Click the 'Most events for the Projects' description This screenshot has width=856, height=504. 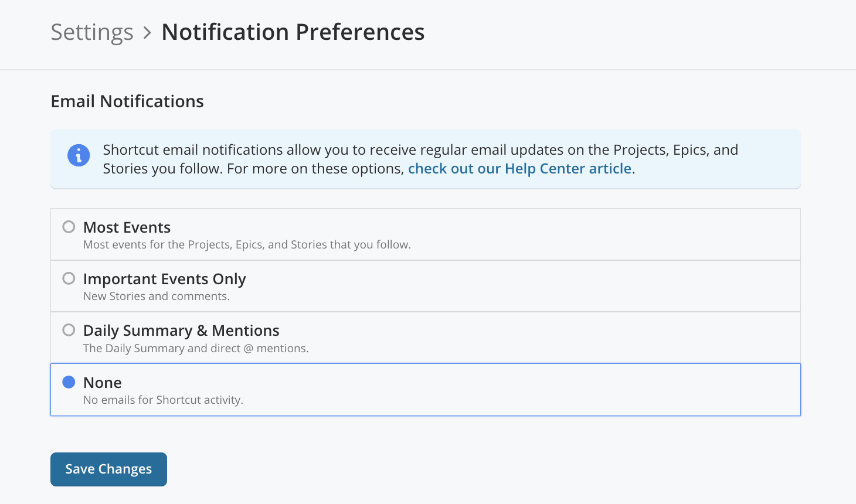click(247, 245)
